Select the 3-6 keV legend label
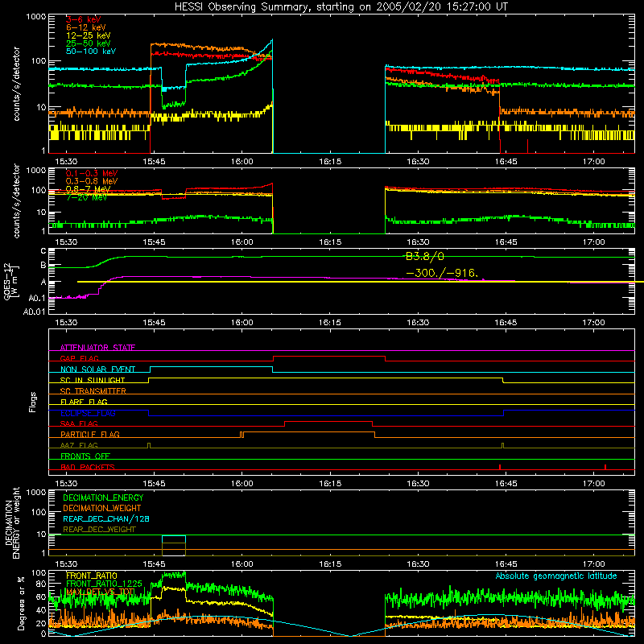The image size is (644, 644). 84,19
